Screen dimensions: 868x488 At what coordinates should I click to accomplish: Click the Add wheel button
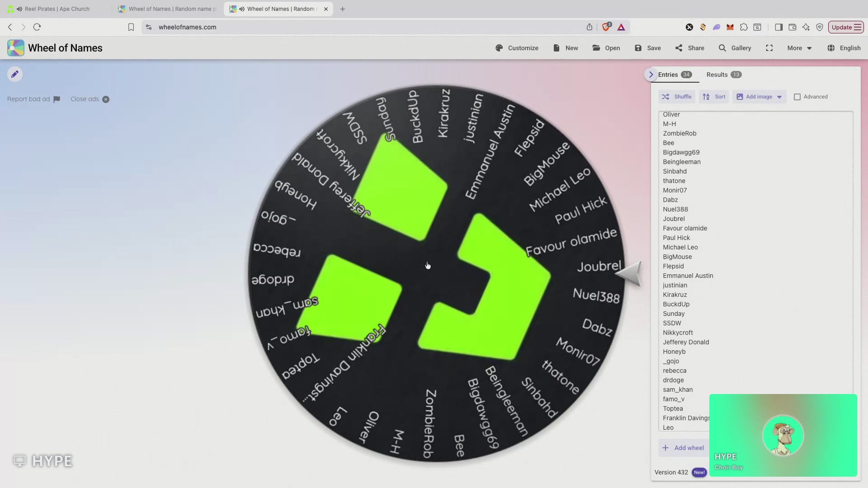click(684, 448)
